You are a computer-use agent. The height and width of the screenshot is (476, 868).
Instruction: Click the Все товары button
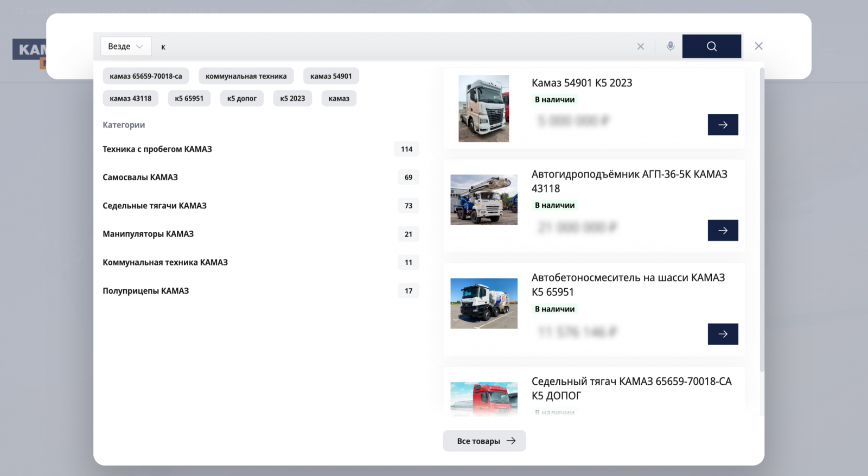pyautogui.click(x=484, y=441)
